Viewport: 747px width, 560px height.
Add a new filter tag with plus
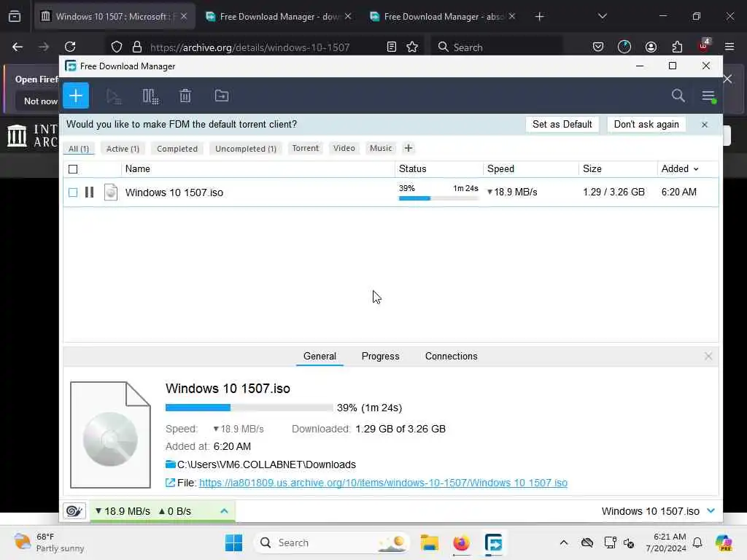point(409,148)
